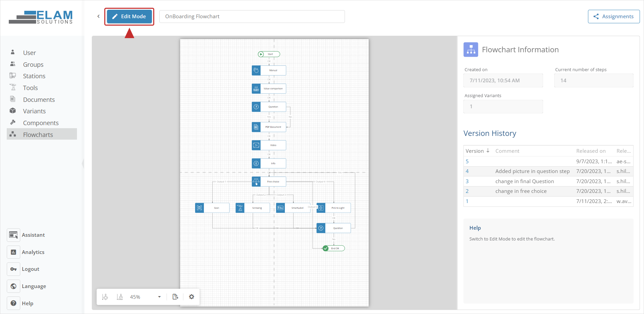Open flowchart settings with the gear icon
Viewport: 644px width, 314px height.
click(191, 297)
